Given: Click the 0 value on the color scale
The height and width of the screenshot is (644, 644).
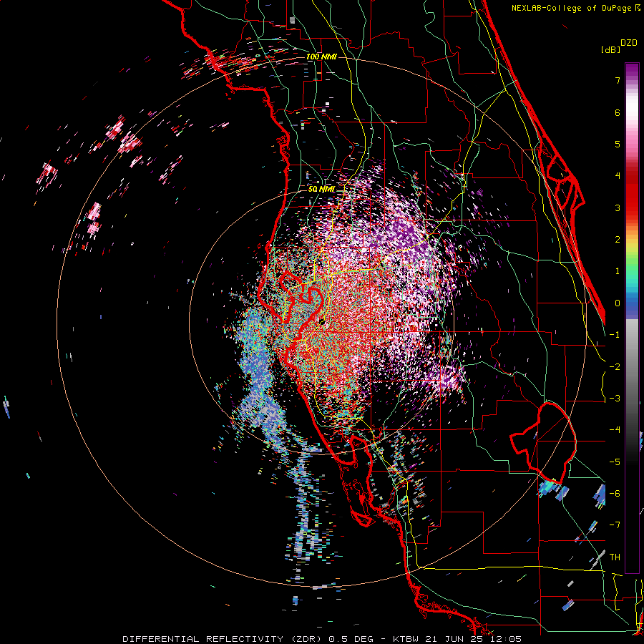Looking at the screenshot, I should pyautogui.click(x=618, y=303).
